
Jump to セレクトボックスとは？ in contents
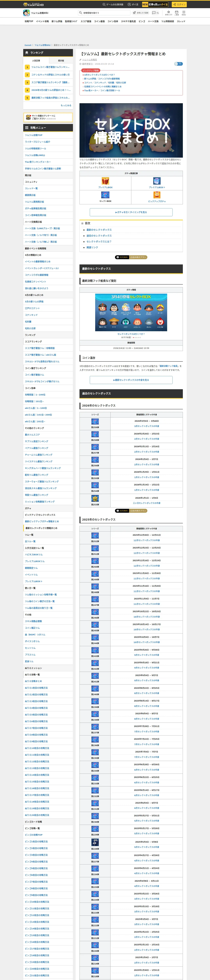[x=99, y=242]
